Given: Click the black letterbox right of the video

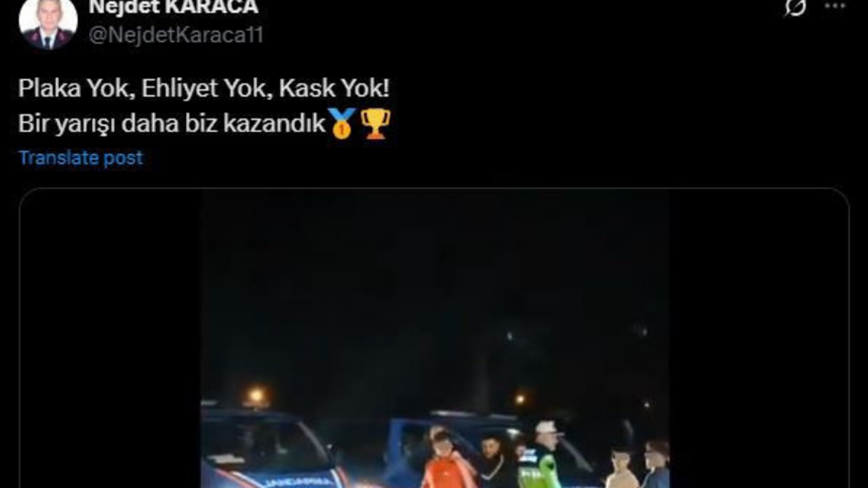Looking at the screenshot, I should [x=759, y=339].
